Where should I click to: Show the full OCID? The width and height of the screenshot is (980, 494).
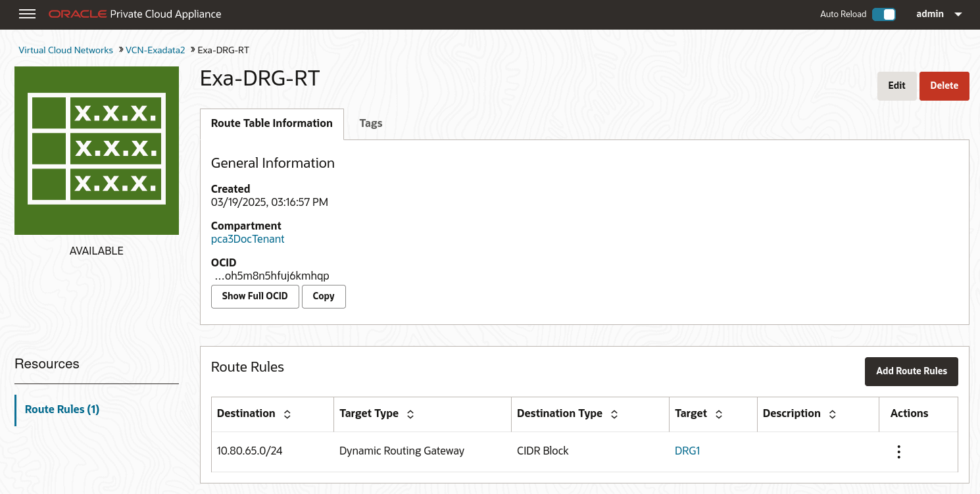(255, 296)
